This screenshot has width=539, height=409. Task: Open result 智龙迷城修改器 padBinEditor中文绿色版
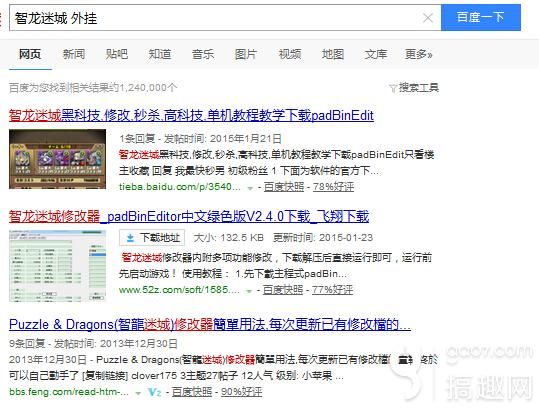tap(189, 217)
